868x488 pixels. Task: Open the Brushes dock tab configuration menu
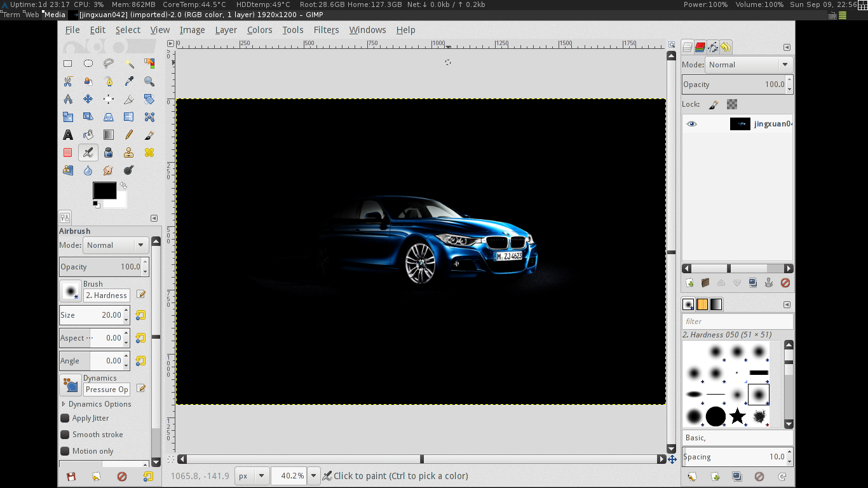pos(787,305)
